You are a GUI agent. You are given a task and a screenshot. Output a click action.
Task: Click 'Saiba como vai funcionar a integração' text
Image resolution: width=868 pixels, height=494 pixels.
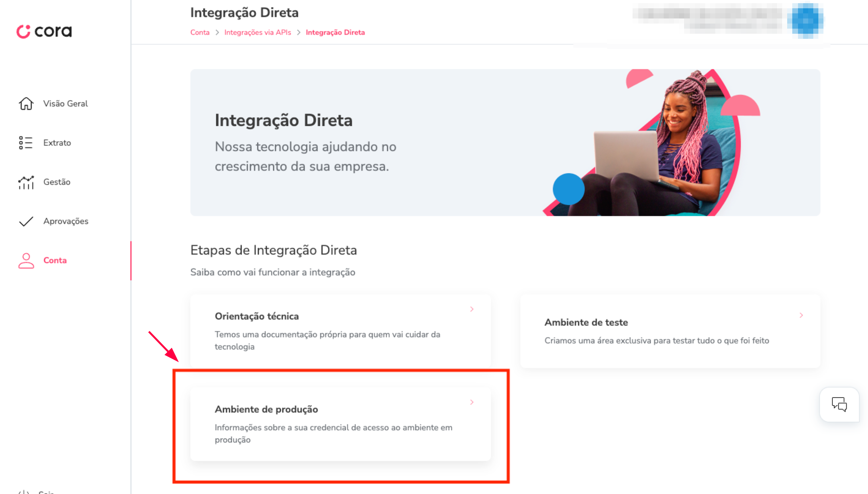tap(273, 272)
